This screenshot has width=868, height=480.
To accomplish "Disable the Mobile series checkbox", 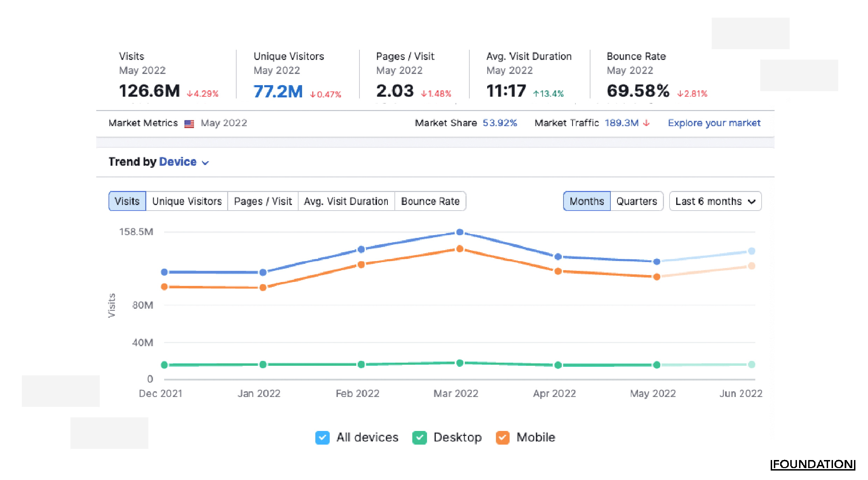I will point(503,438).
